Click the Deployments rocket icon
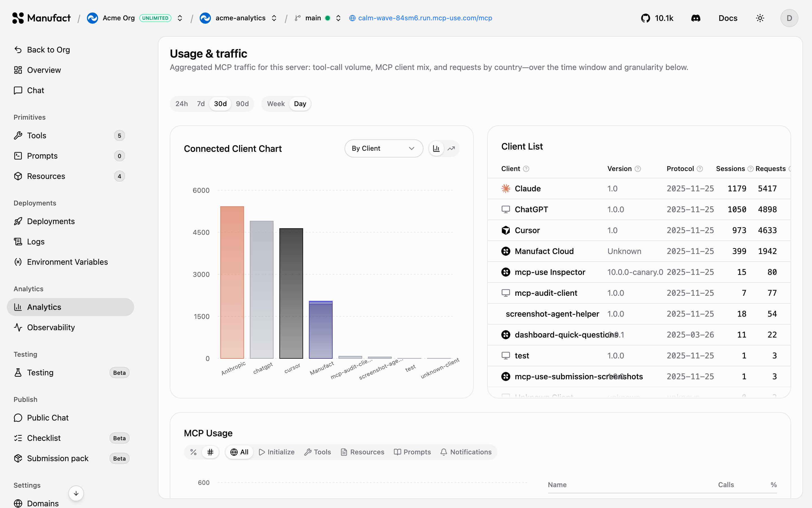Viewport: 812px width, 508px height. point(18,222)
